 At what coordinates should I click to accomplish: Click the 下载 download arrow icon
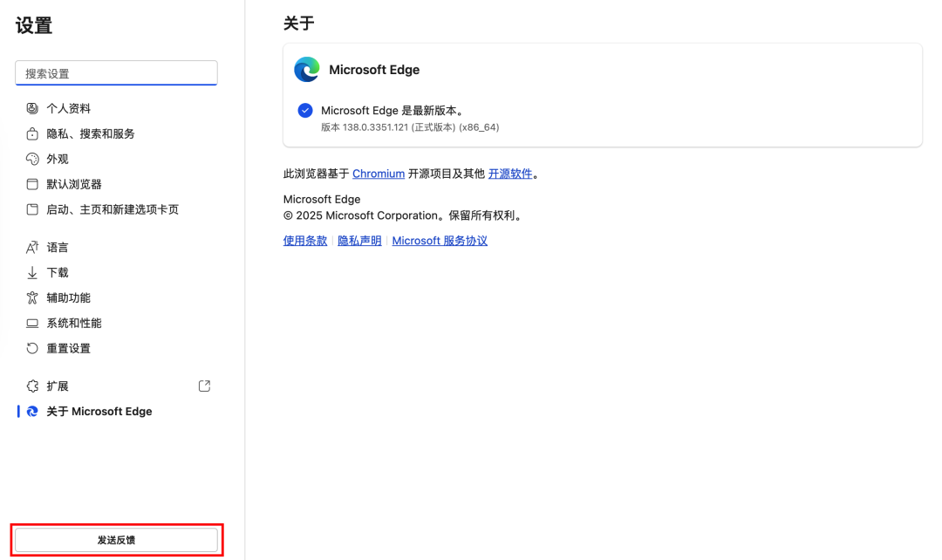coord(32,273)
